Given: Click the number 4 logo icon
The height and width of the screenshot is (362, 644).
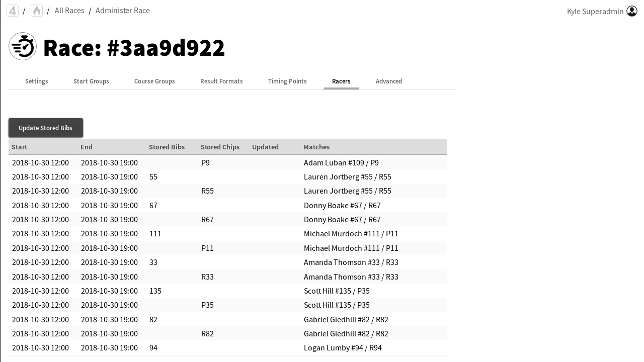Looking at the screenshot, I should pyautogui.click(x=13, y=11).
